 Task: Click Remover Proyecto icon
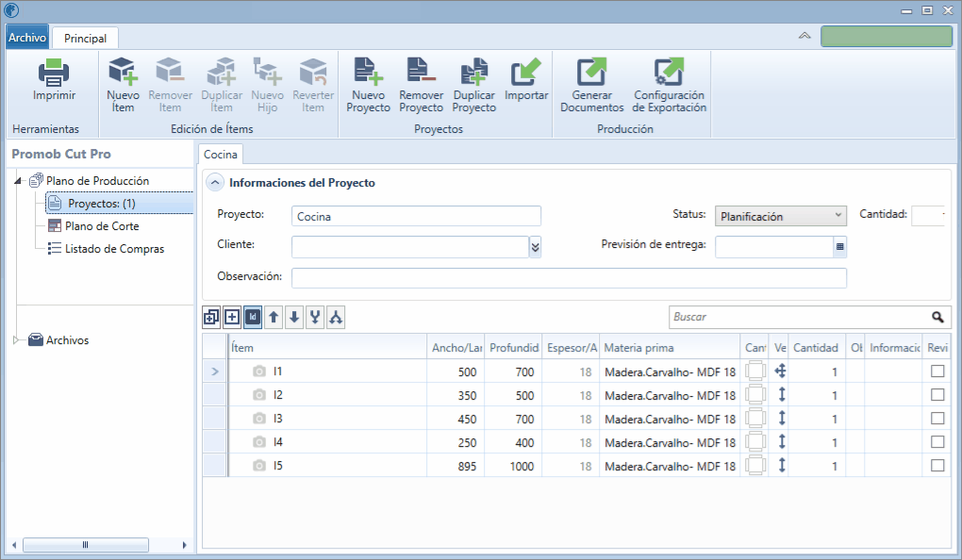[421, 71]
